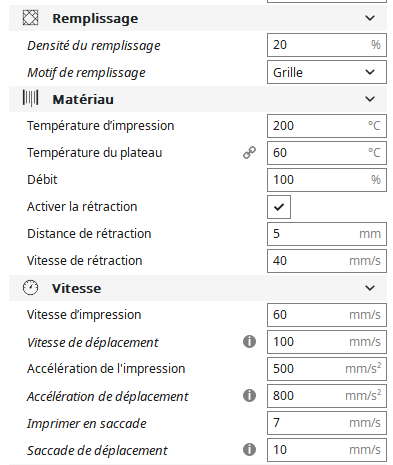Click the link icon beside Température du plateau
The image size is (393, 465).
coord(249,153)
